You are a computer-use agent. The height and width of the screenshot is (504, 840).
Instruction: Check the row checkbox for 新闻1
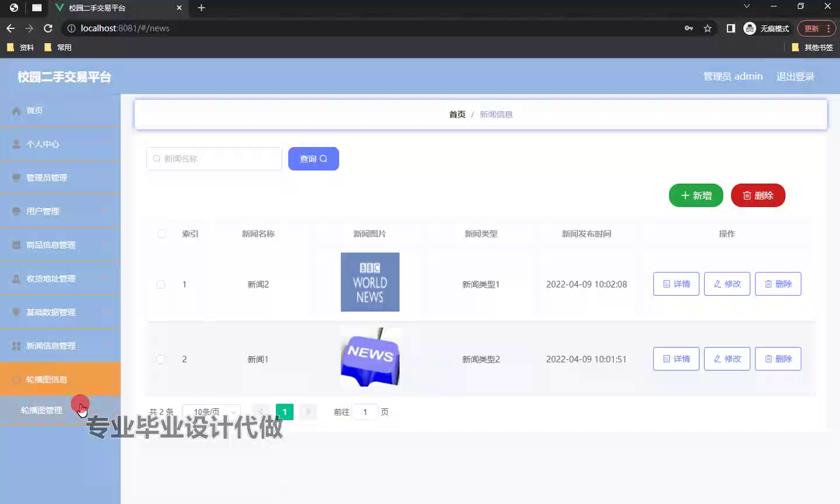[160, 359]
